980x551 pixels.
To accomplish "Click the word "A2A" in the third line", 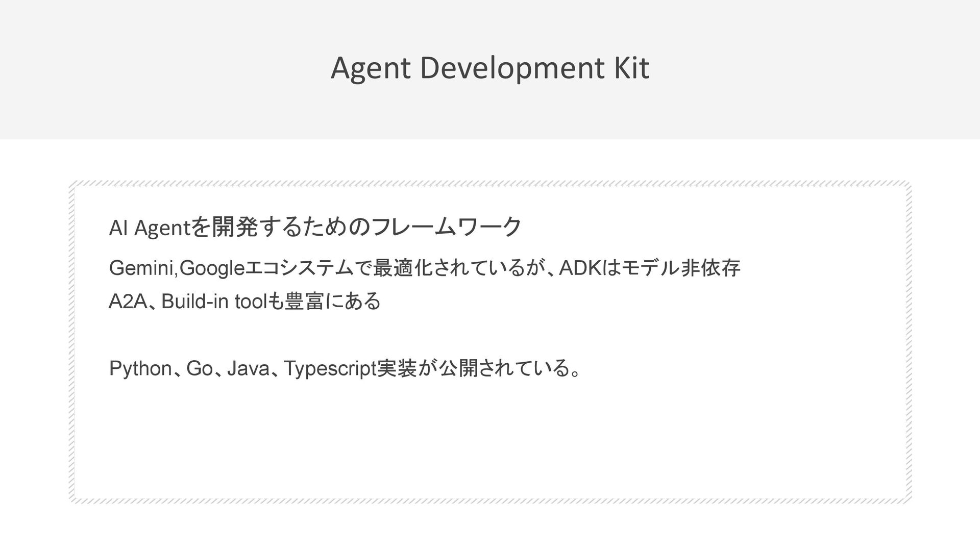I will [x=128, y=302].
